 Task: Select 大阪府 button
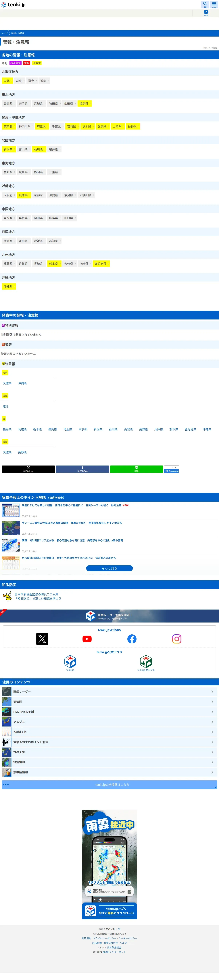[x=9, y=195]
